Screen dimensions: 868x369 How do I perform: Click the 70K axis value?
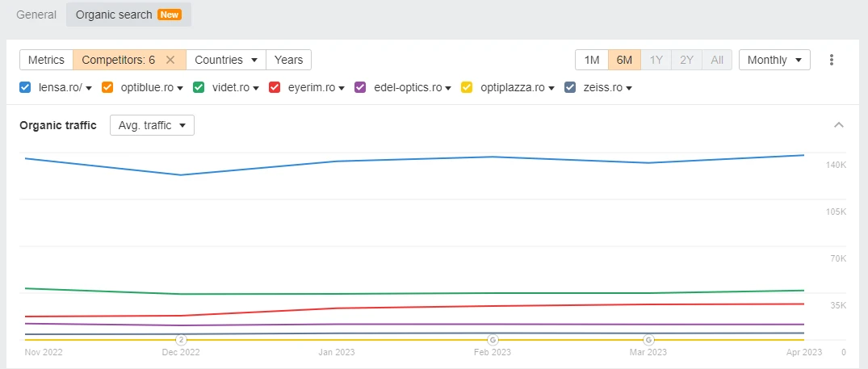[838, 258]
